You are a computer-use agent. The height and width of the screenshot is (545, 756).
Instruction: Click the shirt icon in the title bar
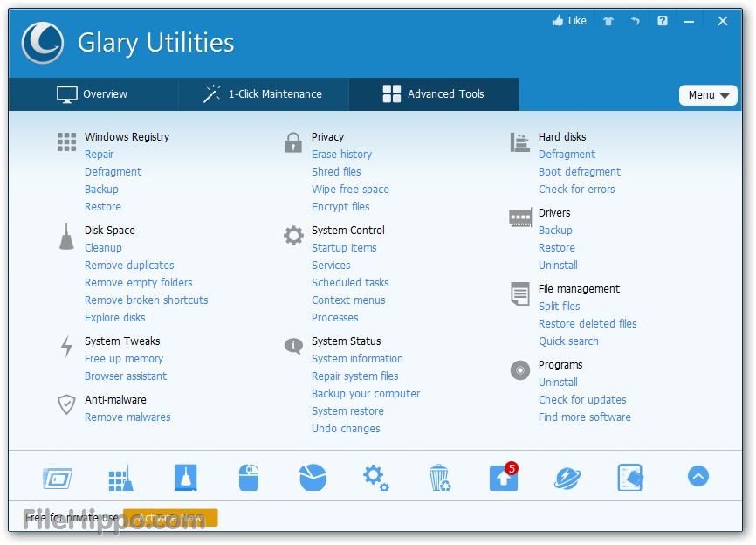pyautogui.click(x=608, y=19)
